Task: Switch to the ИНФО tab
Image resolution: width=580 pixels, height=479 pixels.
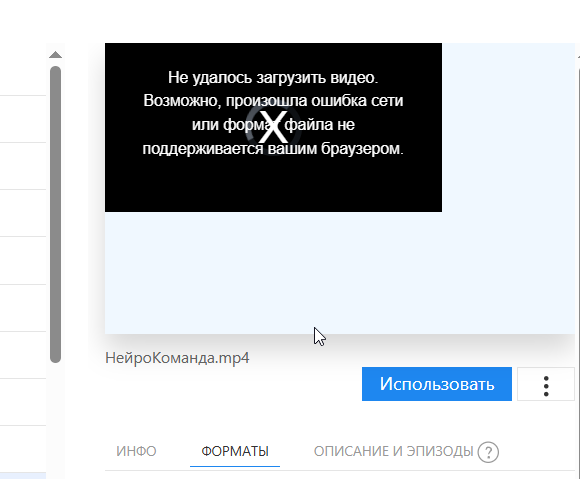Action: [136, 451]
